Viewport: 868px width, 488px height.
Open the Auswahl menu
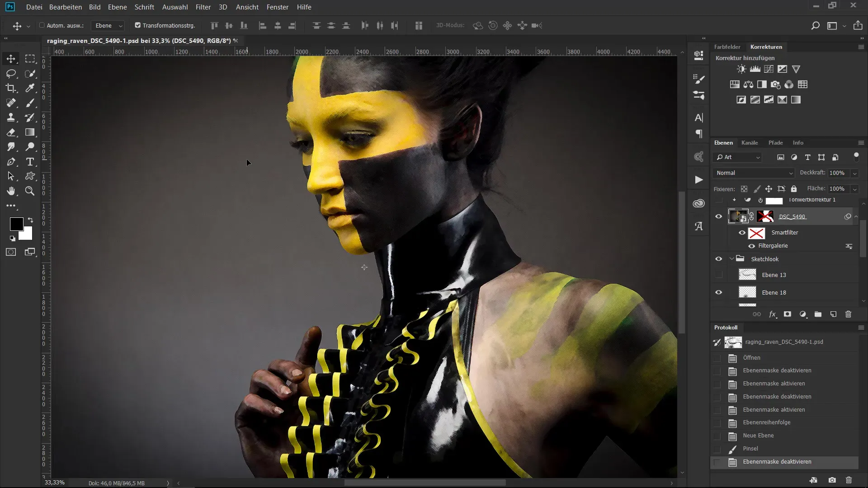click(175, 7)
